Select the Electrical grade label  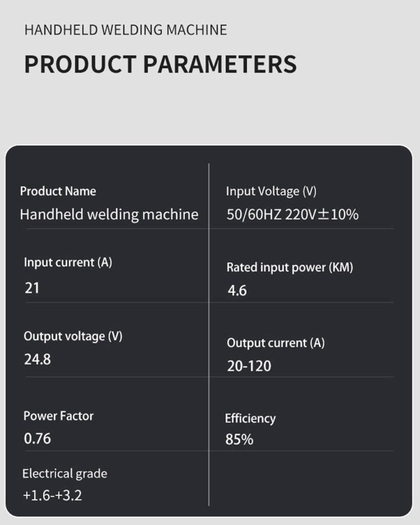pyautogui.click(x=65, y=474)
